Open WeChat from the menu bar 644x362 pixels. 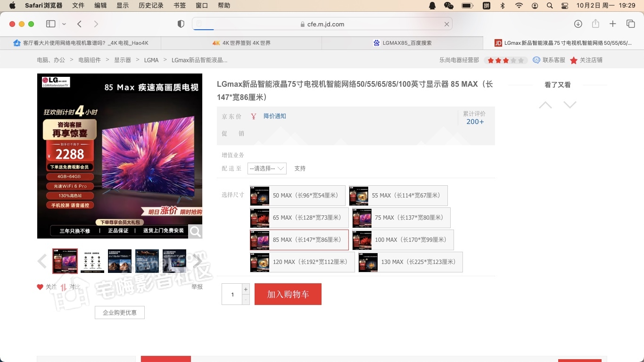point(449,6)
